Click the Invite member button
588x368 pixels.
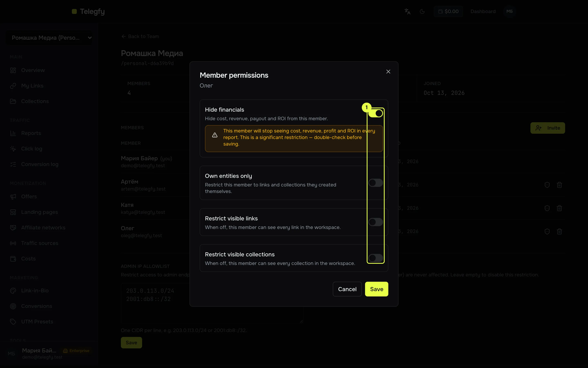[548, 128]
